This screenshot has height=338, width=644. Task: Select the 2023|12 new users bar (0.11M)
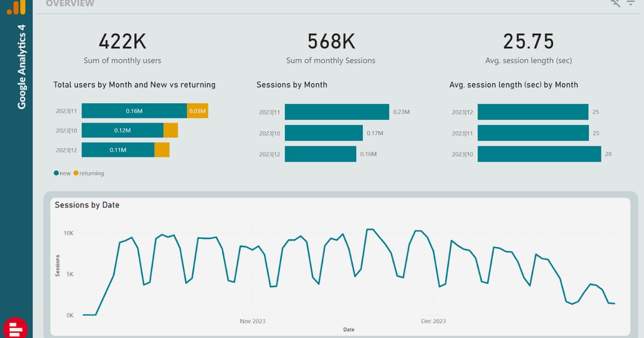[118, 150]
